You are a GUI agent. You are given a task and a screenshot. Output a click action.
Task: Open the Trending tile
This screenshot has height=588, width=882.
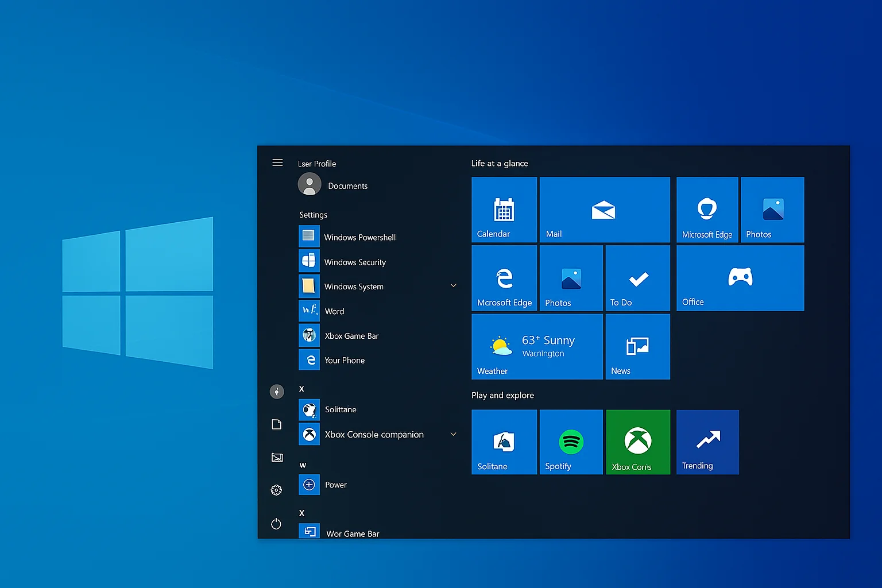707,442
